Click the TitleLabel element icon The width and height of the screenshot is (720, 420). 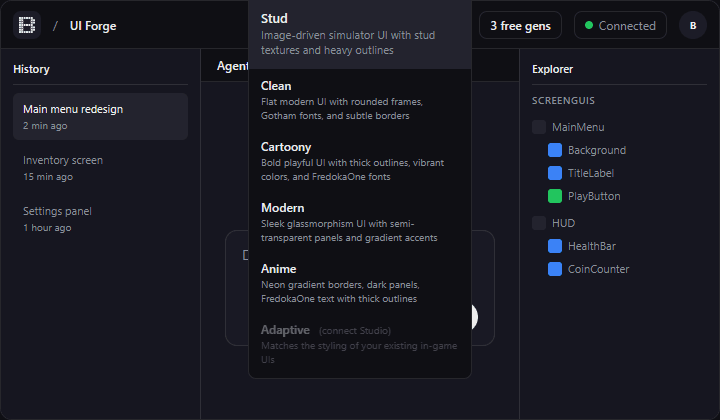555,173
